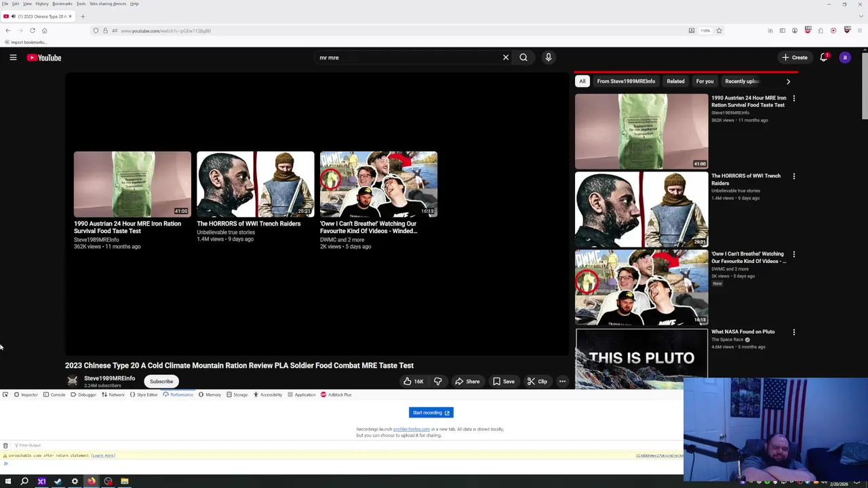
Task: Run the YouTube search with magnifier button
Action: click(x=524, y=58)
